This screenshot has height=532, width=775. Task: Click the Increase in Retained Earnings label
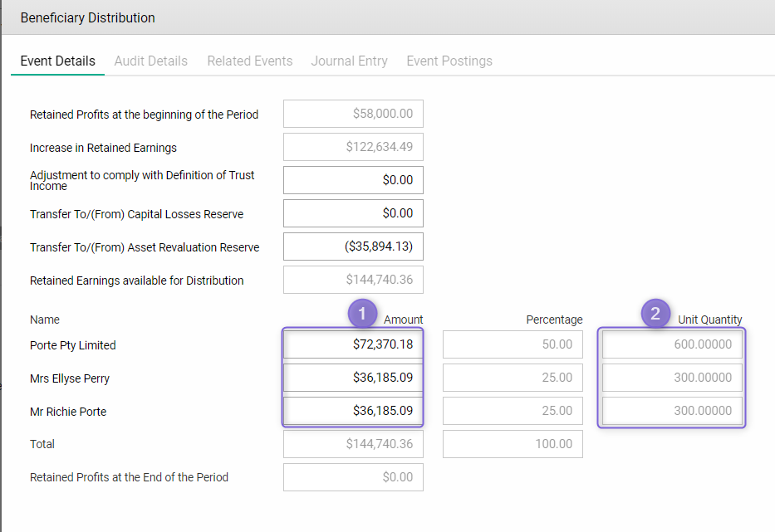pos(103,148)
